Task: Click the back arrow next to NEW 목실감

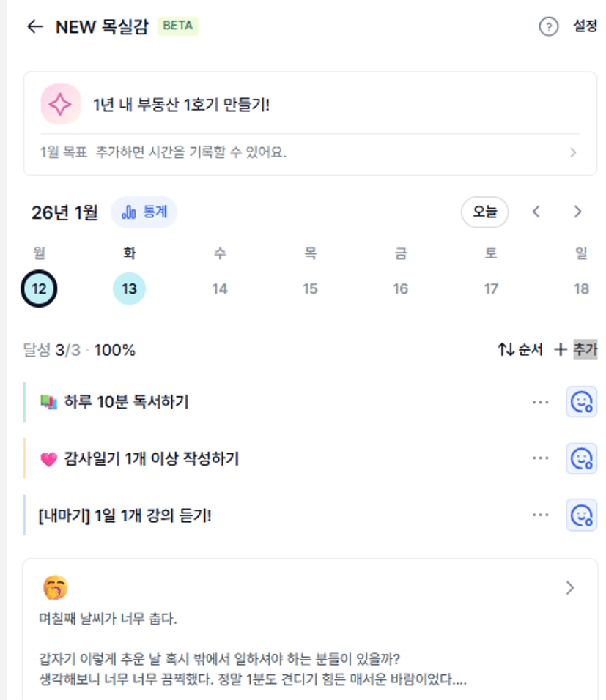Action: tap(34, 27)
